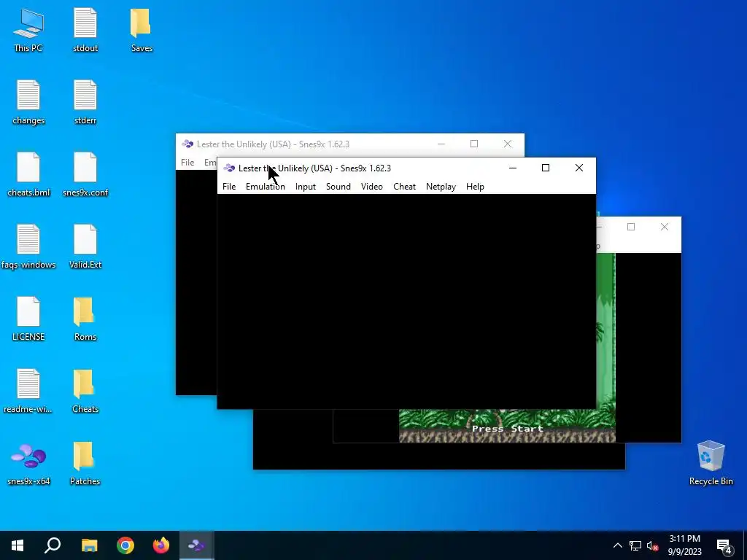Open File menu in the back Snes9x window
747x560 pixels.
187,163
